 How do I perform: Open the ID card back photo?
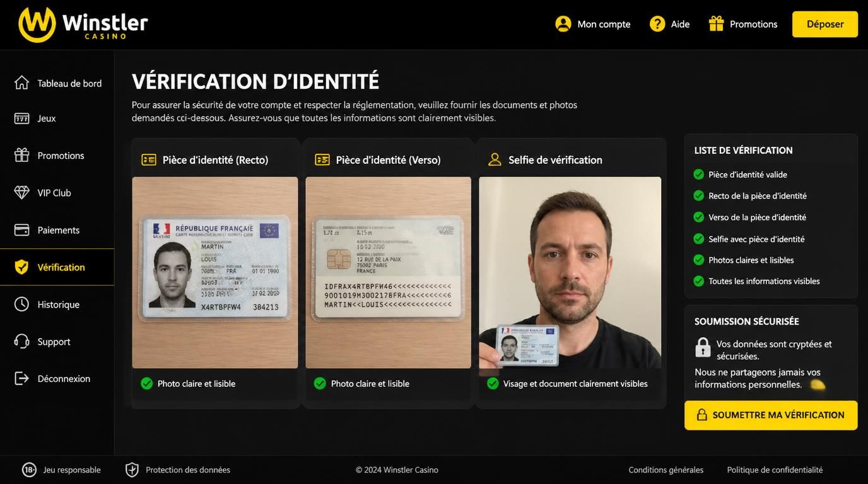(x=388, y=272)
